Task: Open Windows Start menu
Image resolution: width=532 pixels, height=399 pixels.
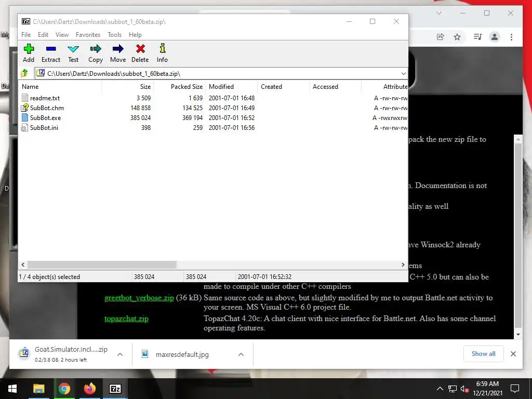Action: 12,389
